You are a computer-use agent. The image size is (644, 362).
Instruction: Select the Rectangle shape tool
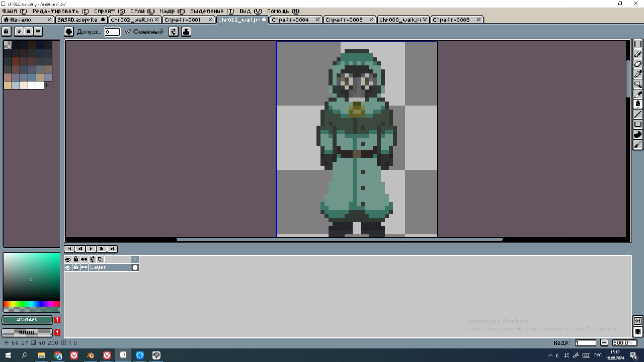pyautogui.click(x=638, y=125)
